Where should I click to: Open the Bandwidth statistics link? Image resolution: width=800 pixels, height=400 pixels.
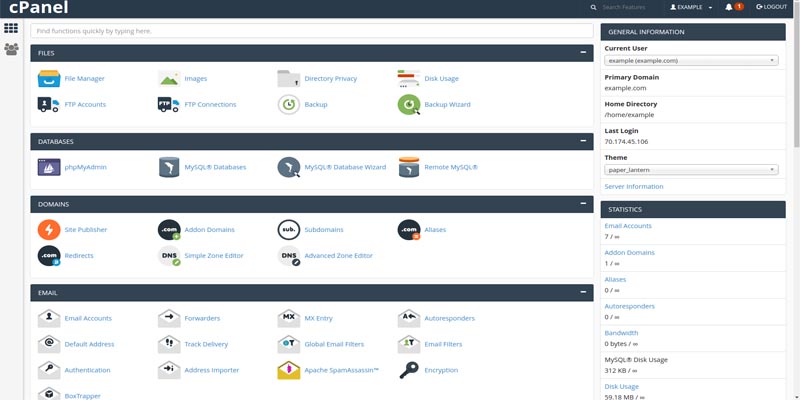(x=621, y=333)
